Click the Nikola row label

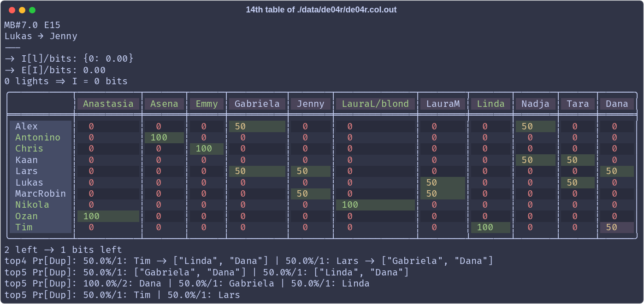[41, 205]
